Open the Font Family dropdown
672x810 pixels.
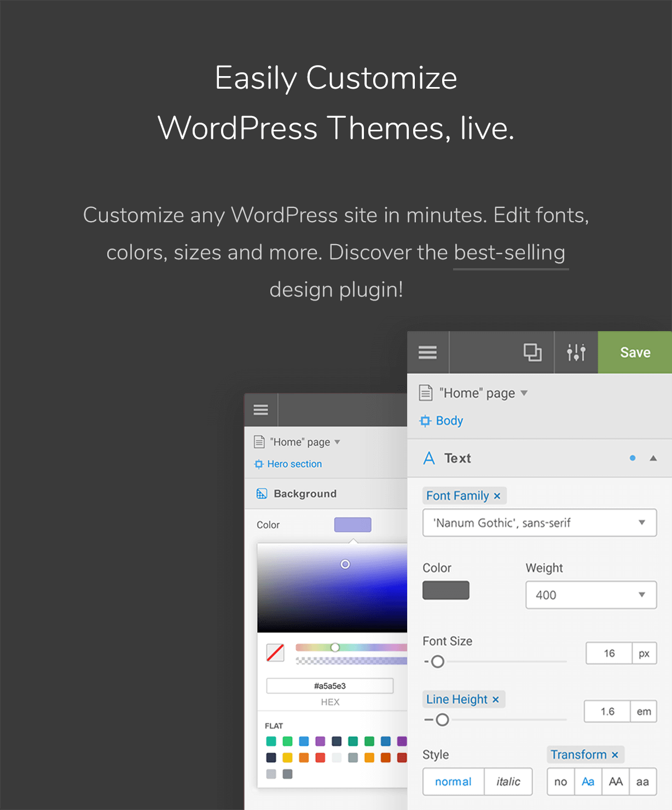pyautogui.click(x=540, y=523)
